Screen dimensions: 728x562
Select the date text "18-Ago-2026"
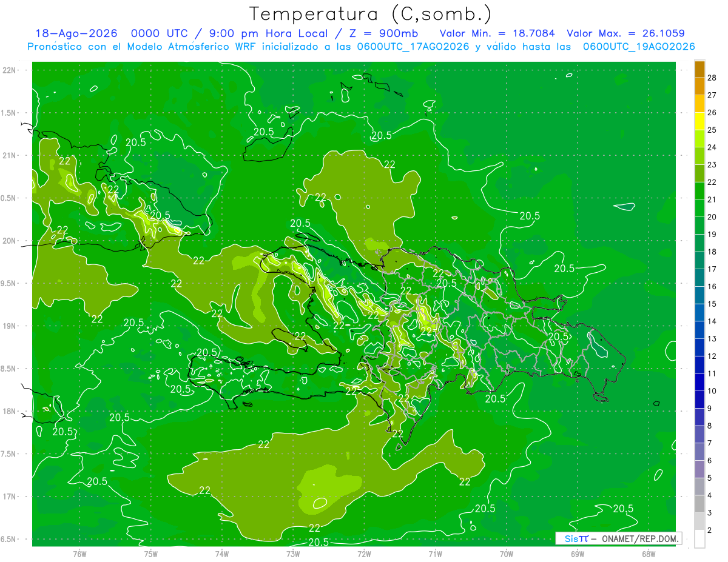(x=75, y=34)
